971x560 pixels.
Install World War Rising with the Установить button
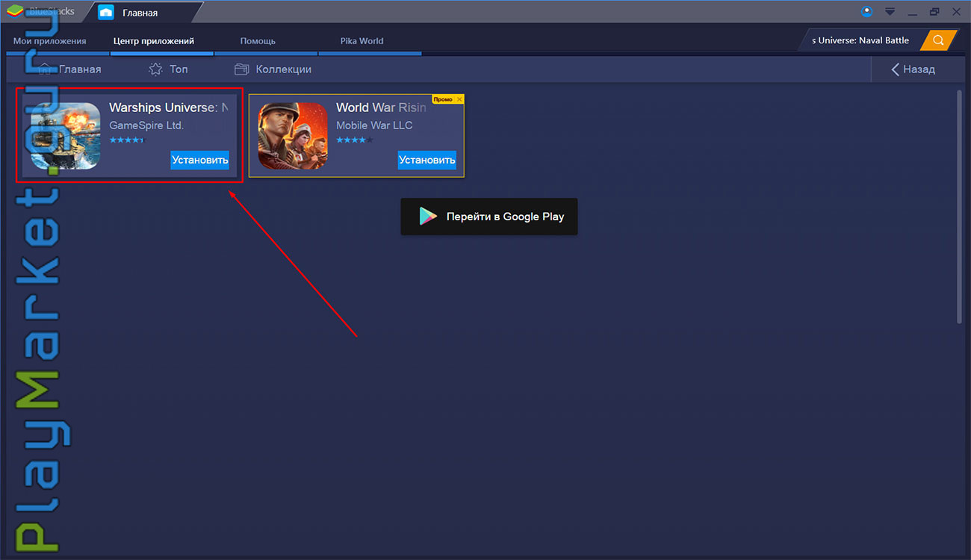coord(426,160)
